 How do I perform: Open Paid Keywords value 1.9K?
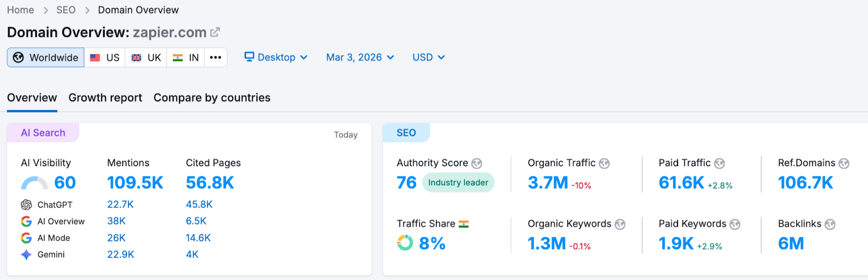click(676, 244)
